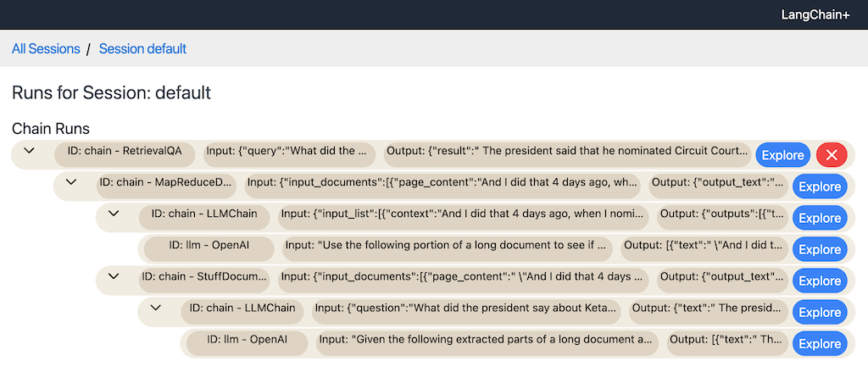Collapse the StuffDocum... chain chevron
The image size is (868, 389).
click(114, 275)
